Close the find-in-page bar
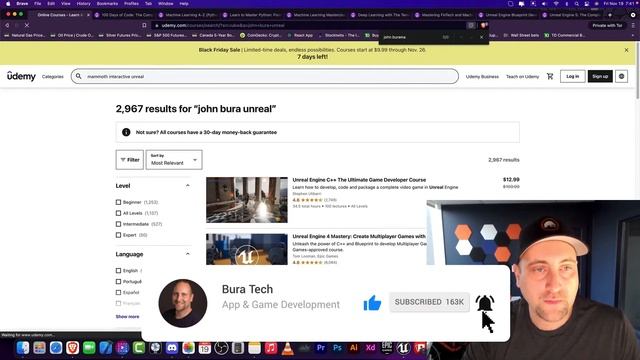The width and height of the screenshot is (640, 360). click(x=481, y=37)
